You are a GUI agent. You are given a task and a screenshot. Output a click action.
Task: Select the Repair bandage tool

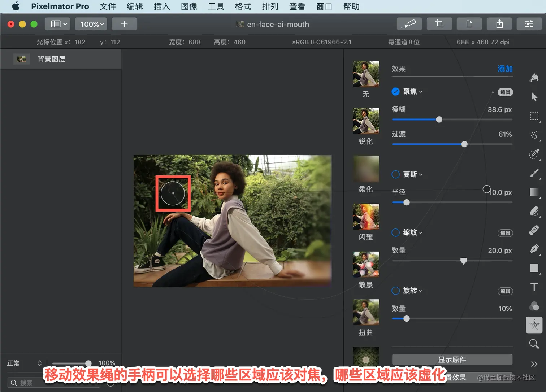tap(534, 230)
